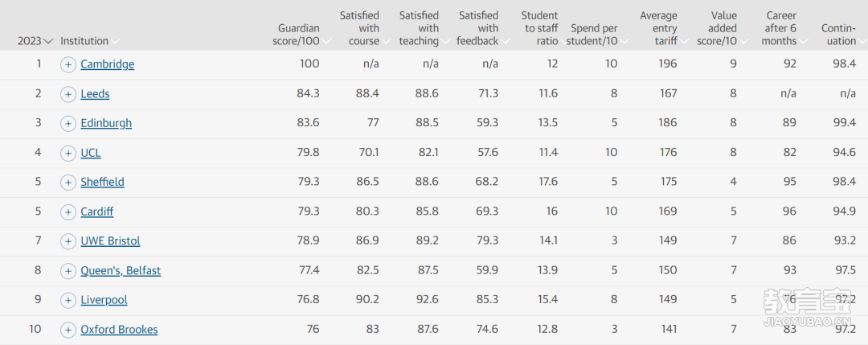The width and height of the screenshot is (868, 345).
Task: Open the Cambridge institution link
Action: (x=108, y=64)
